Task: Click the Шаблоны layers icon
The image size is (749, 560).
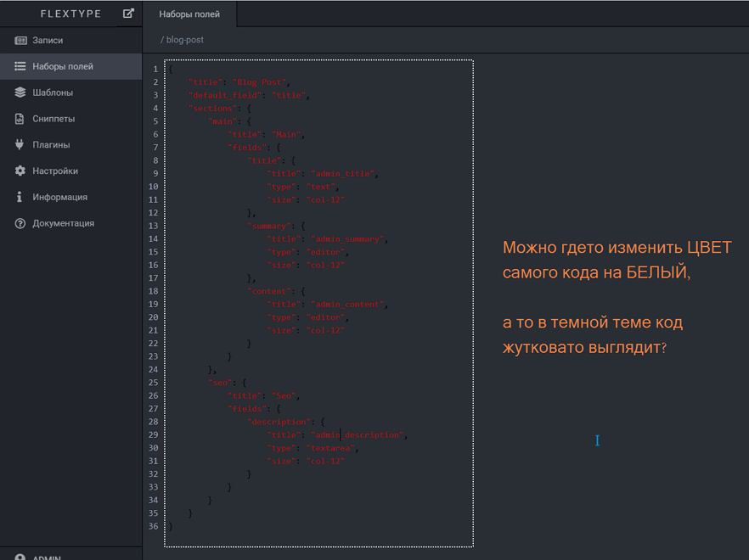Action: [20, 92]
